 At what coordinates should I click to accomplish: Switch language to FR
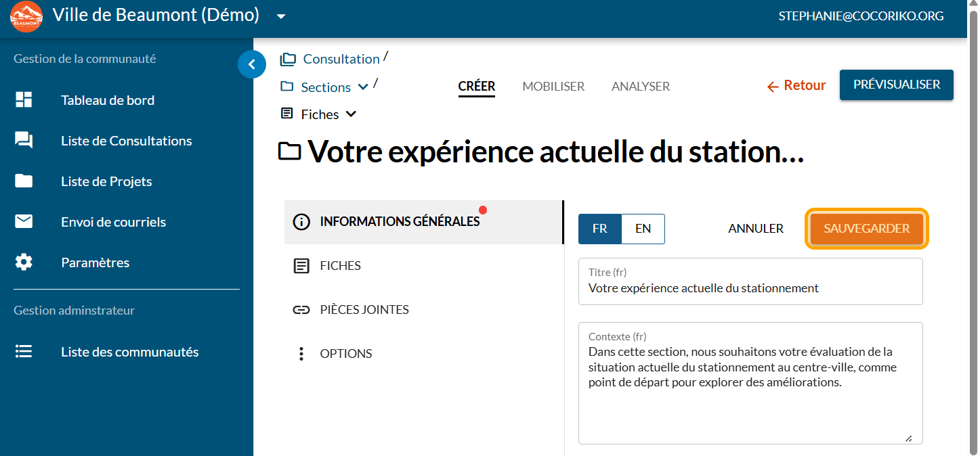(x=600, y=229)
